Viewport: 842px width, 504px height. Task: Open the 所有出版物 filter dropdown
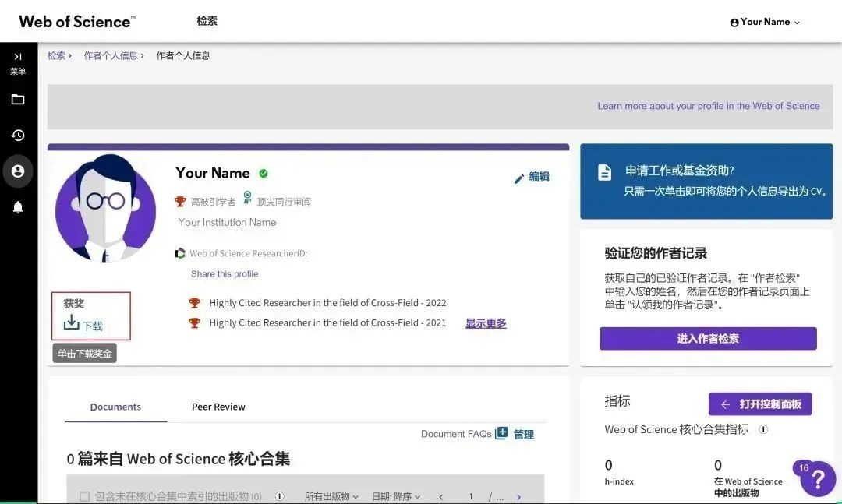(331, 496)
